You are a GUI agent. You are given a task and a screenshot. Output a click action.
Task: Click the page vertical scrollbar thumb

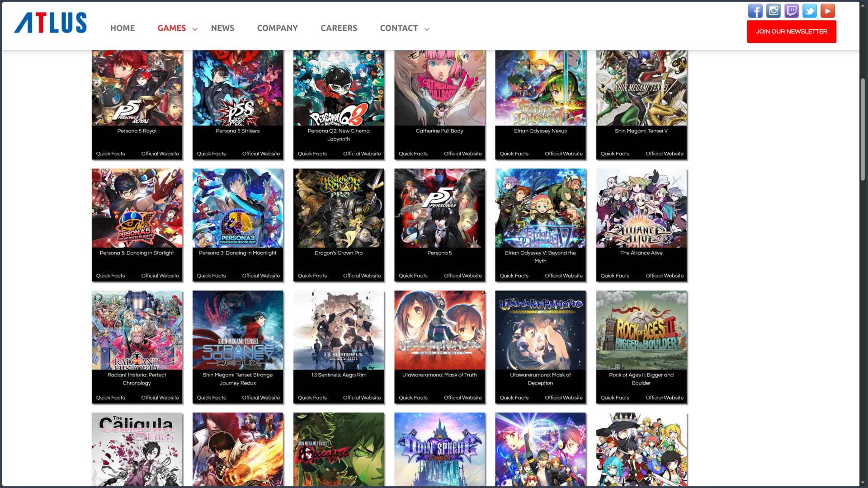point(863,130)
